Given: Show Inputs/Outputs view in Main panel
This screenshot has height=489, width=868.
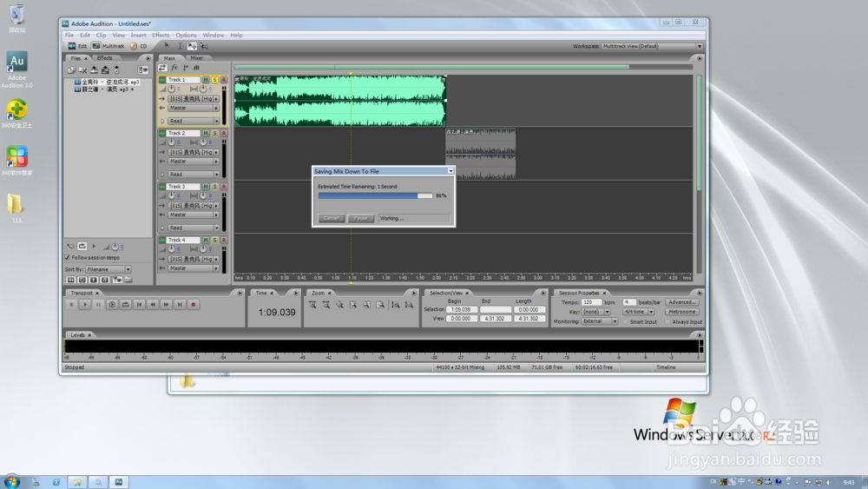Looking at the screenshot, I should click(163, 68).
